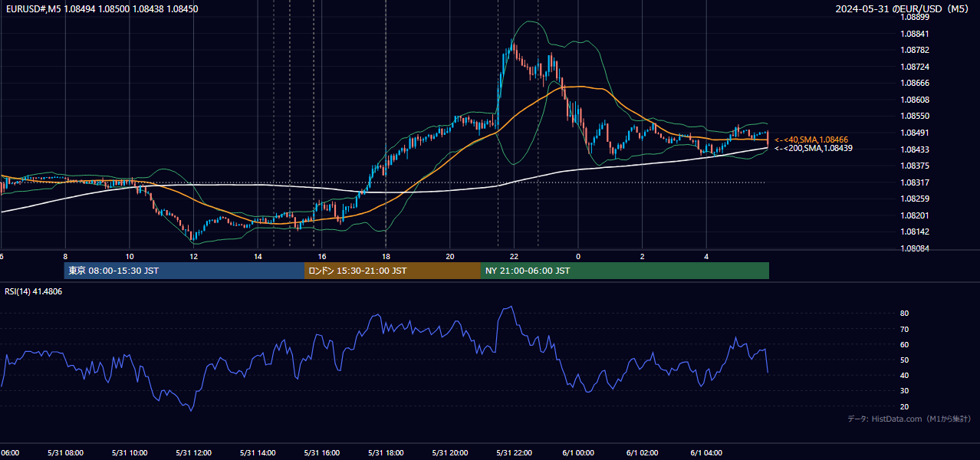Image resolution: width=980 pixels, height=460 pixels.
Task: Click the 1.08608 price axis label
Action: point(915,100)
